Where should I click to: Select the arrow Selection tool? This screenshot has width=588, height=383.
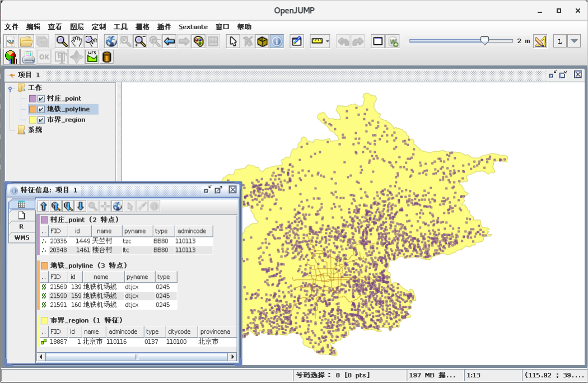(233, 41)
